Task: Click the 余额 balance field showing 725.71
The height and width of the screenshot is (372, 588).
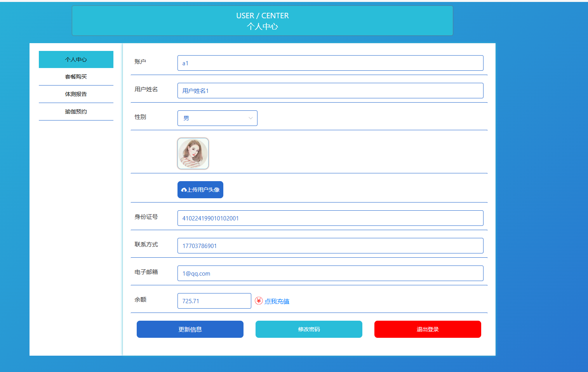Action: tap(214, 301)
